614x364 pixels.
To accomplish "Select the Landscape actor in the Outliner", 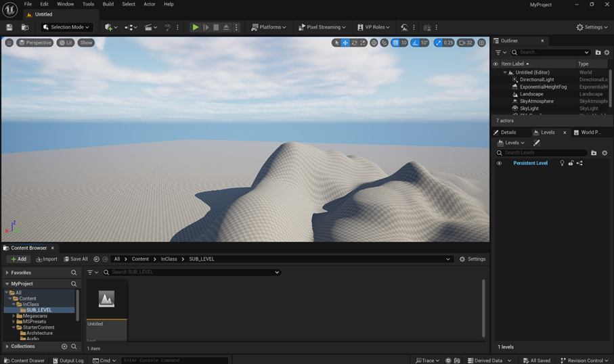I will pos(531,94).
